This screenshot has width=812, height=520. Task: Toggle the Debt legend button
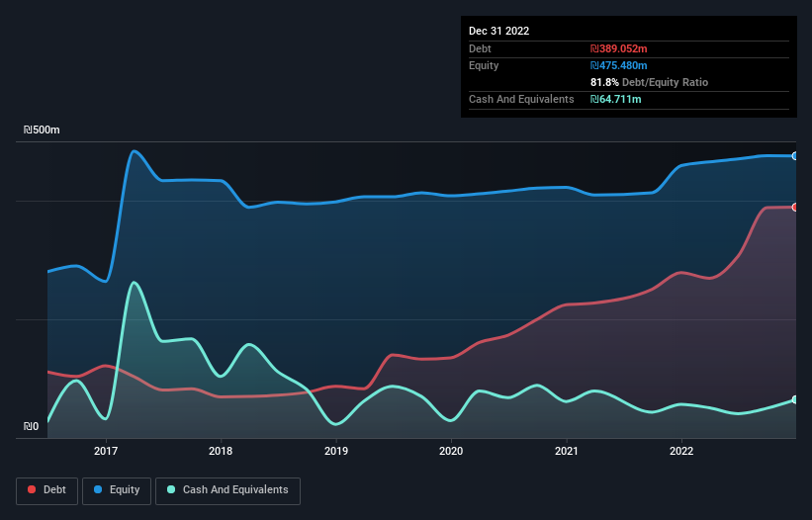[x=46, y=490]
